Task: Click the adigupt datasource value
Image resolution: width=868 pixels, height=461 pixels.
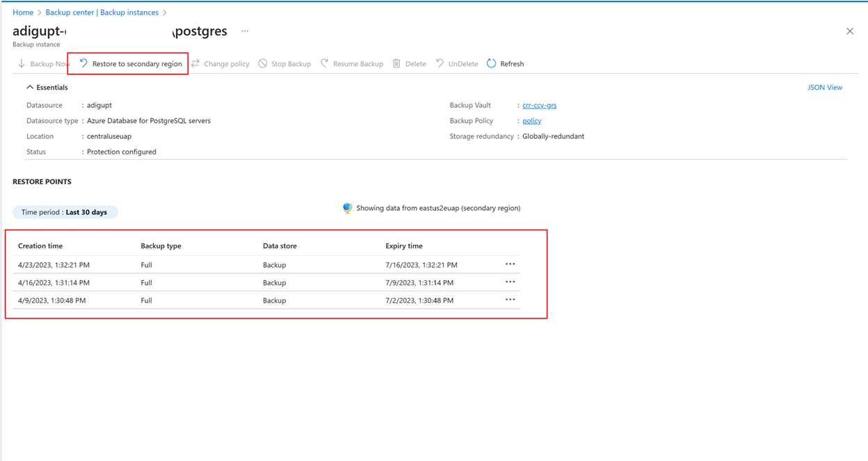Action: coord(99,106)
